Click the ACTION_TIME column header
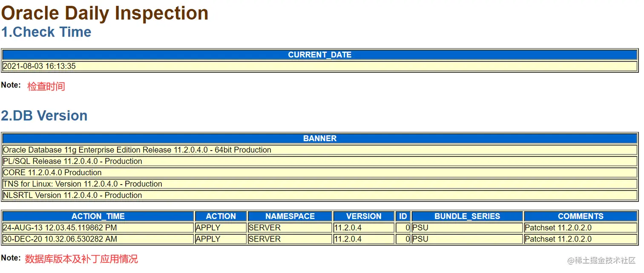 click(98, 216)
